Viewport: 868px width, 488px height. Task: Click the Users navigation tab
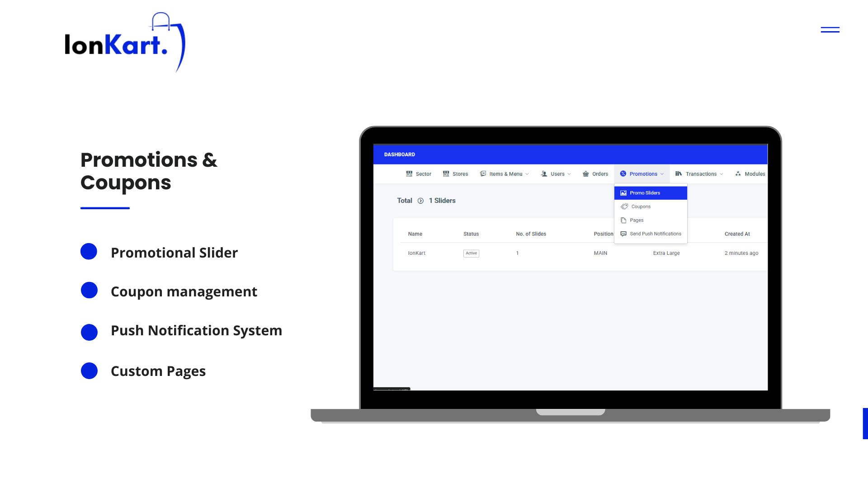coord(555,174)
